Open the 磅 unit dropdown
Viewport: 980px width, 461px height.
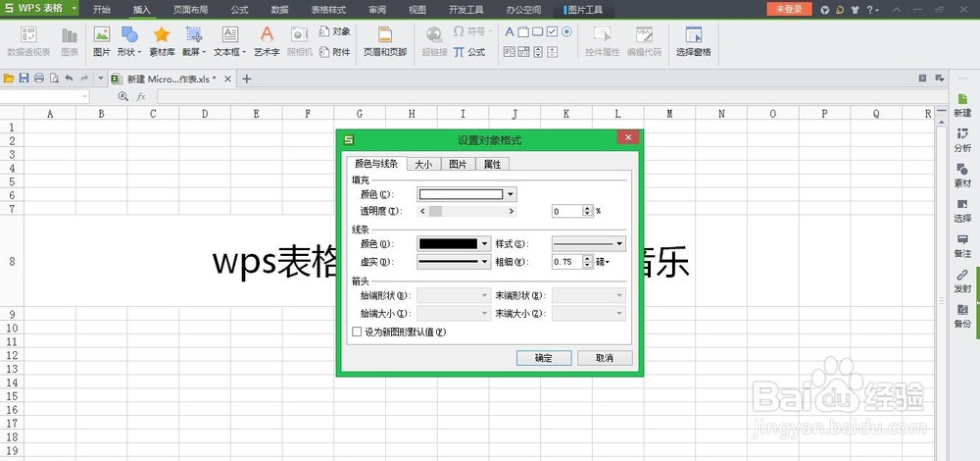(603, 262)
